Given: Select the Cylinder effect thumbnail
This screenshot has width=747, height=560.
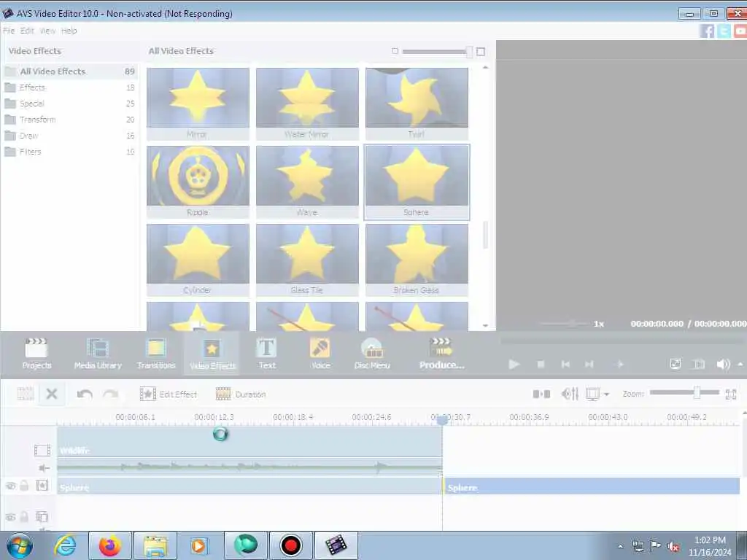Looking at the screenshot, I should click(x=198, y=260).
